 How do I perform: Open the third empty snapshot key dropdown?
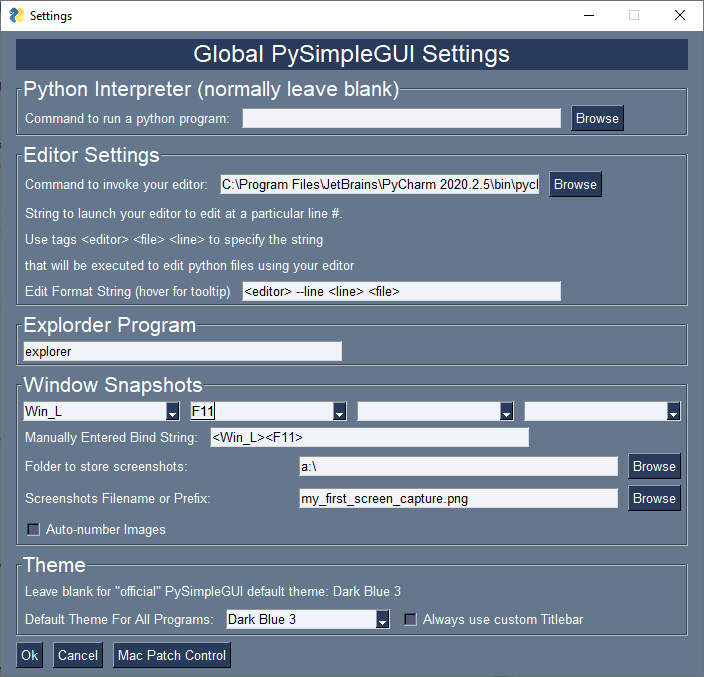coord(506,411)
